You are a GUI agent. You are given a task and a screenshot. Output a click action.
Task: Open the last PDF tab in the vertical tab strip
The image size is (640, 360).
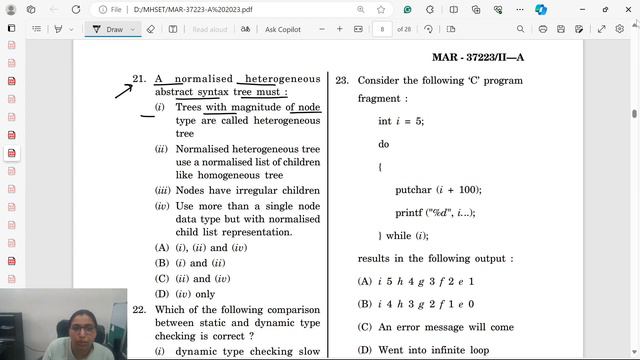(x=11, y=279)
